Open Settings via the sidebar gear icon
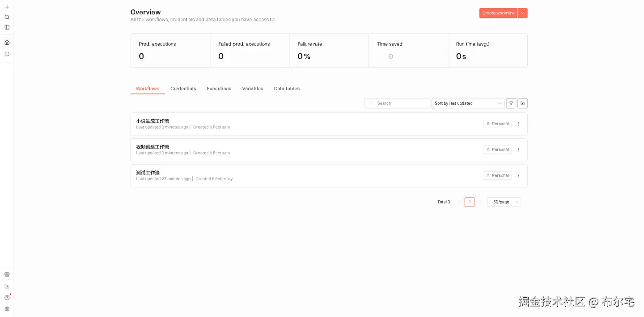The height and width of the screenshot is (317, 644). coord(7,309)
